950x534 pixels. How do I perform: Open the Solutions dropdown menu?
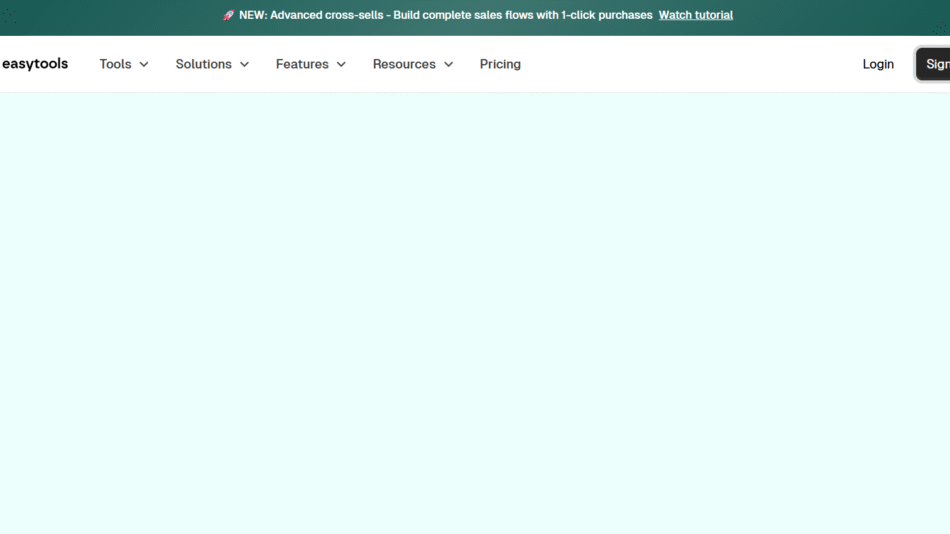click(x=204, y=64)
